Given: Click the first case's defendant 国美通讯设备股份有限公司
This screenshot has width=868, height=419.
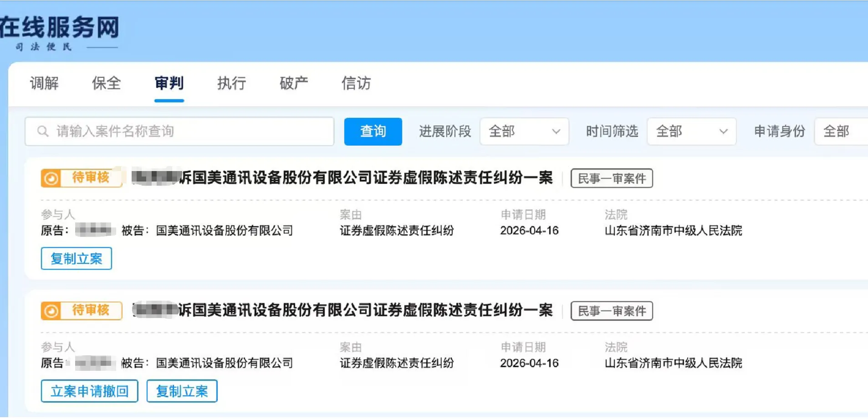Looking at the screenshot, I should 224,231.
